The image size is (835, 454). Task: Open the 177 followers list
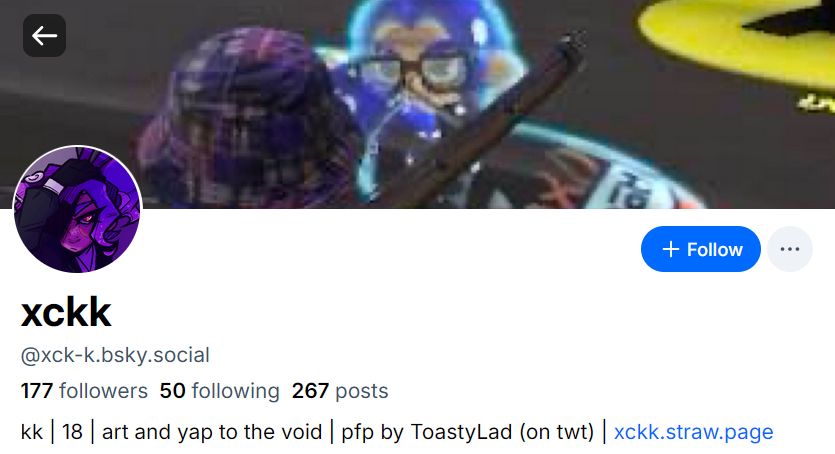click(84, 391)
